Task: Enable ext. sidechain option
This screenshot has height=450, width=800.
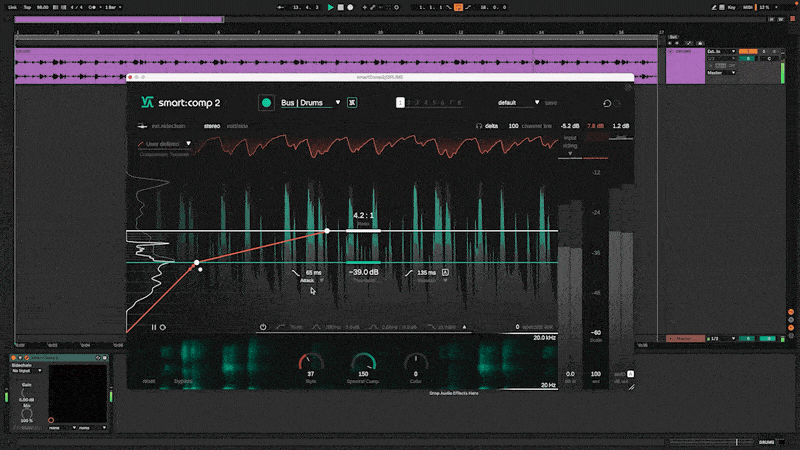Action: (168, 126)
